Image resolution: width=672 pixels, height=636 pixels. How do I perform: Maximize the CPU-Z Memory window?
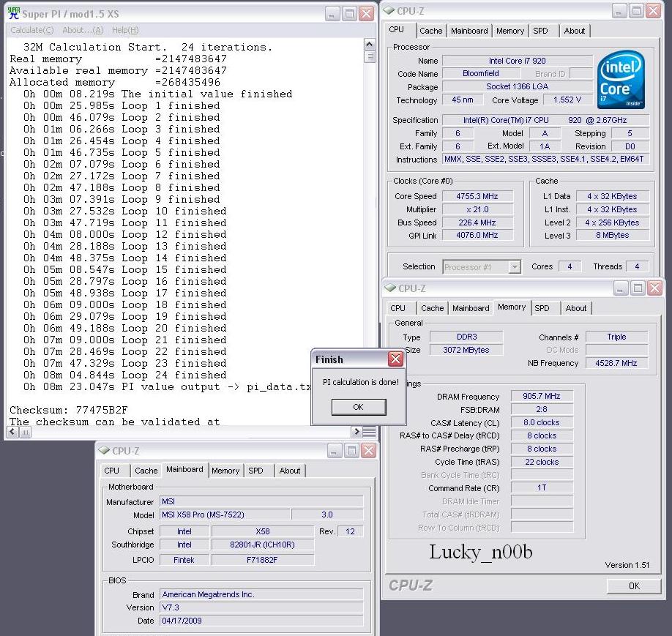(x=638, y=288)
